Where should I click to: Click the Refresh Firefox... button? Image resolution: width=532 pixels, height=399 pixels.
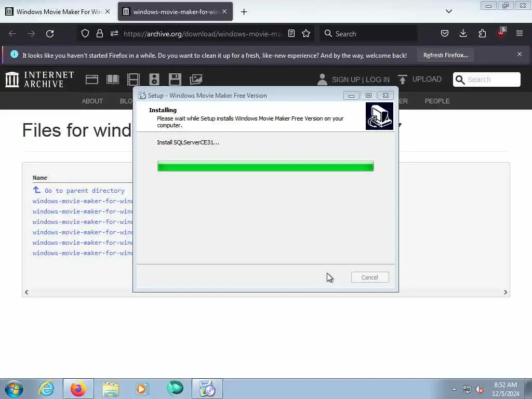tap(445, 55)
